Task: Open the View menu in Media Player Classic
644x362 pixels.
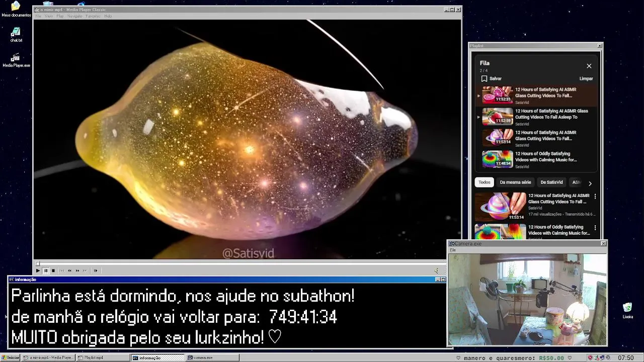Action: (49, 16)
